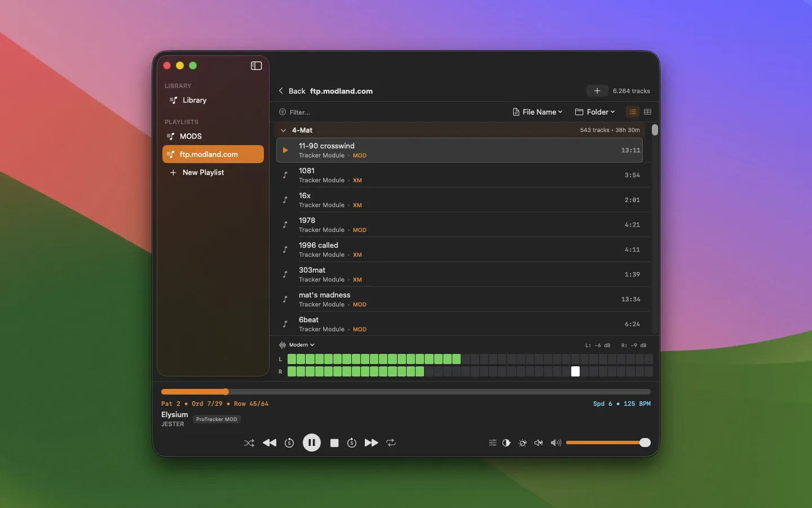Click the filter icon in the Filter field
The image size is (812, 508).
pos(283,112)
